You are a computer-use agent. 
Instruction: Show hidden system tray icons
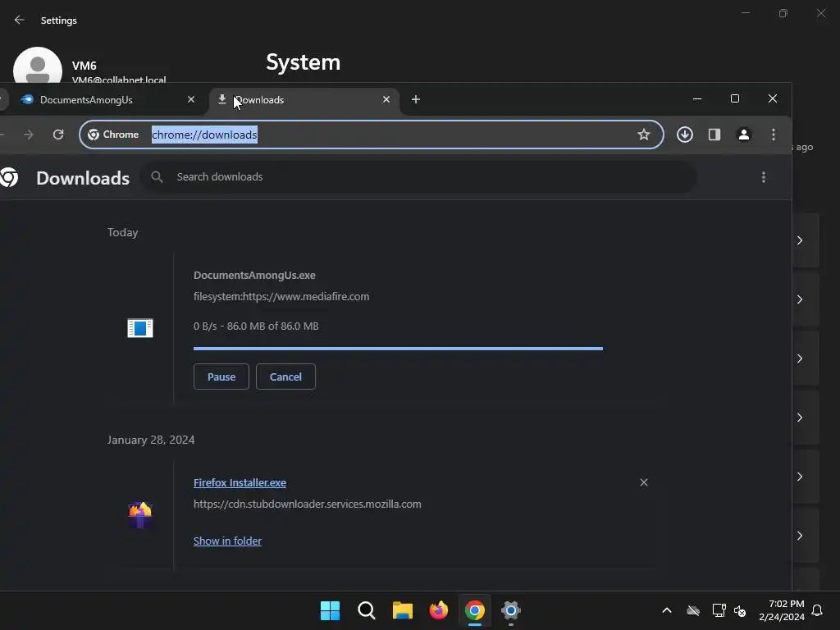(667, 610)
